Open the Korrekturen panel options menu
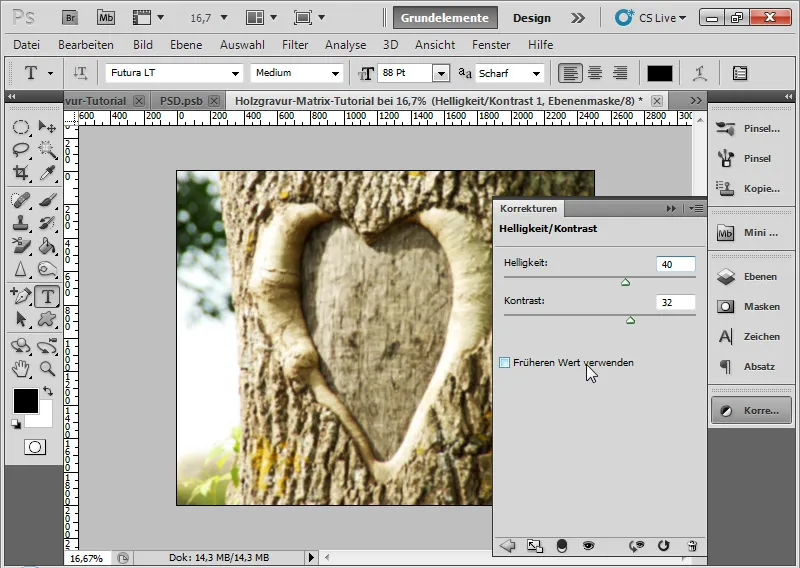800x568 pixels. tap(696, 208)
